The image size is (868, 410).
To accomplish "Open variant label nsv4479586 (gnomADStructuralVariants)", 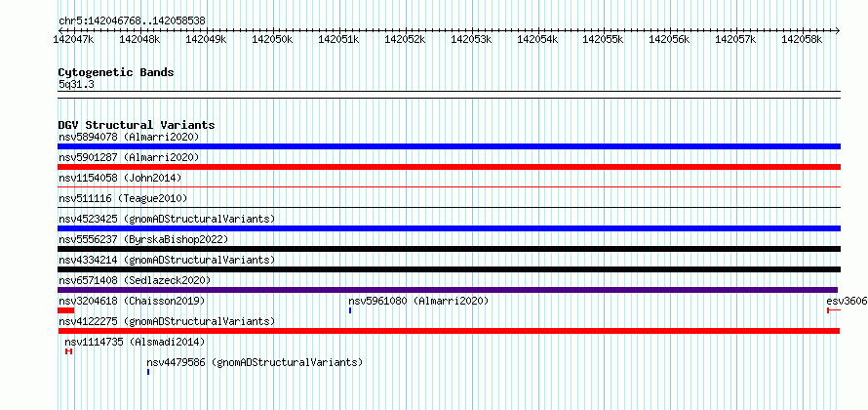I will (255, 362).
